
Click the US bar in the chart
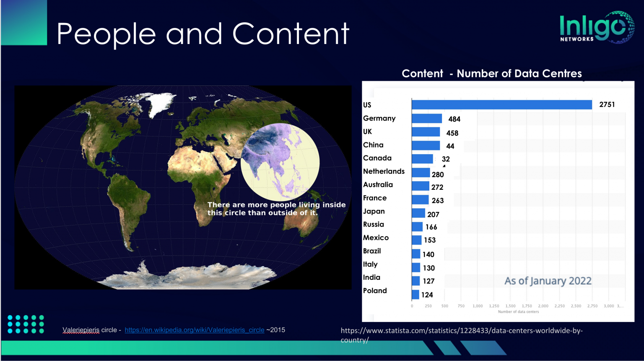(x=501, y=105)
